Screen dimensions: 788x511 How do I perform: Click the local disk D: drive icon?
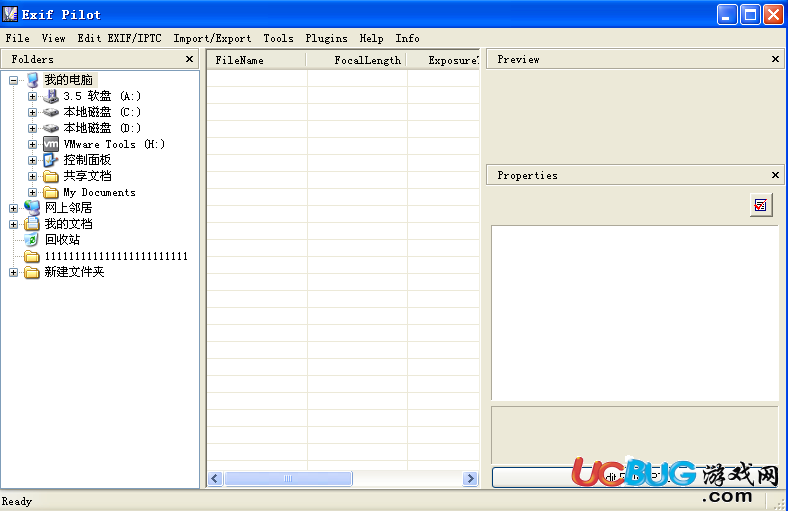click(51, 129)
